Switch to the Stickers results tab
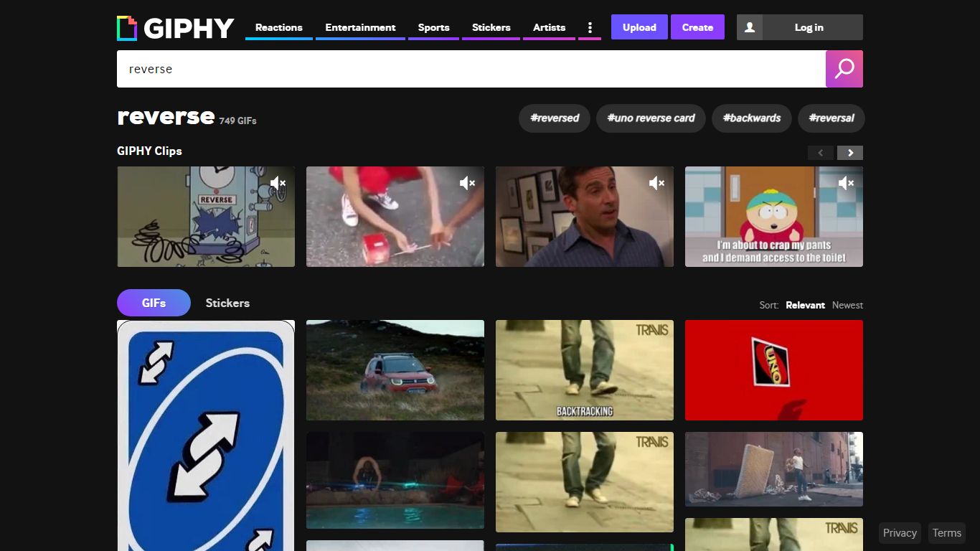The height and width of the screenshot is (551, 980). tap(227, 303)
